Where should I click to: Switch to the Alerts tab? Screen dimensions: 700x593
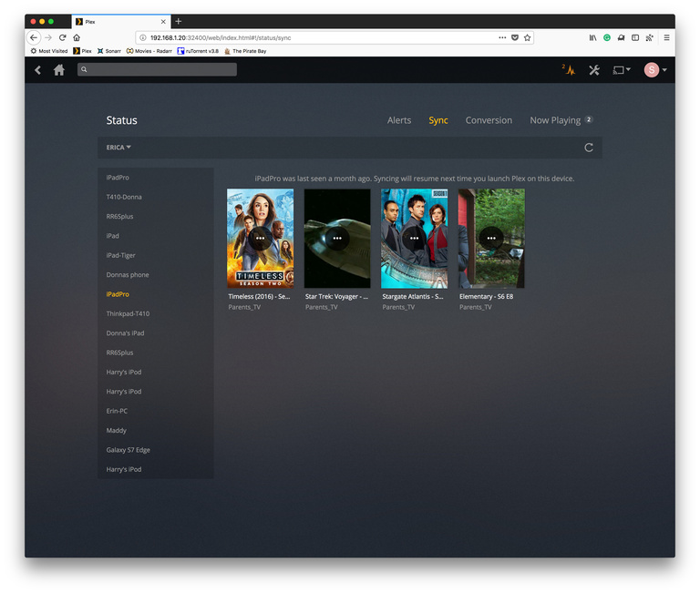399,120
